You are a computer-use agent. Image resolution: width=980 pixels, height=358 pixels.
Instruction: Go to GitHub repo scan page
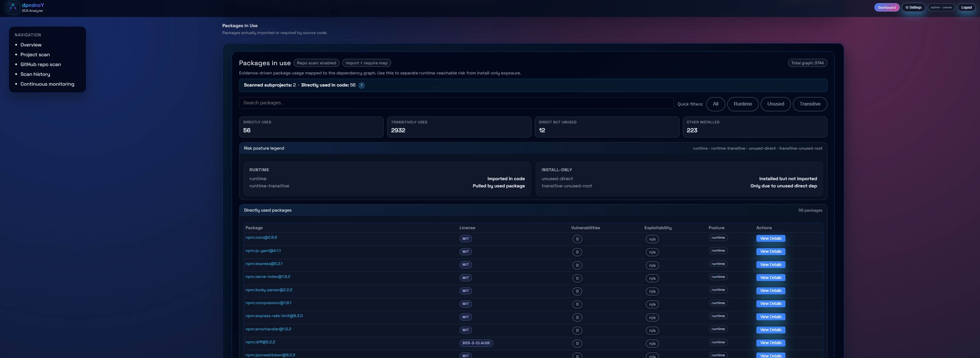coord(40,64)
